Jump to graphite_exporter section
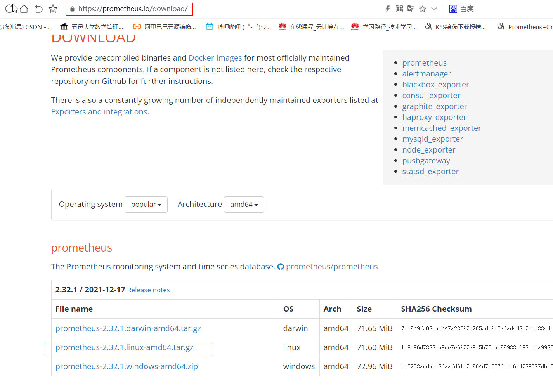Image resolution: width=553 pixels, height=392 pixels. pos(435,106)
